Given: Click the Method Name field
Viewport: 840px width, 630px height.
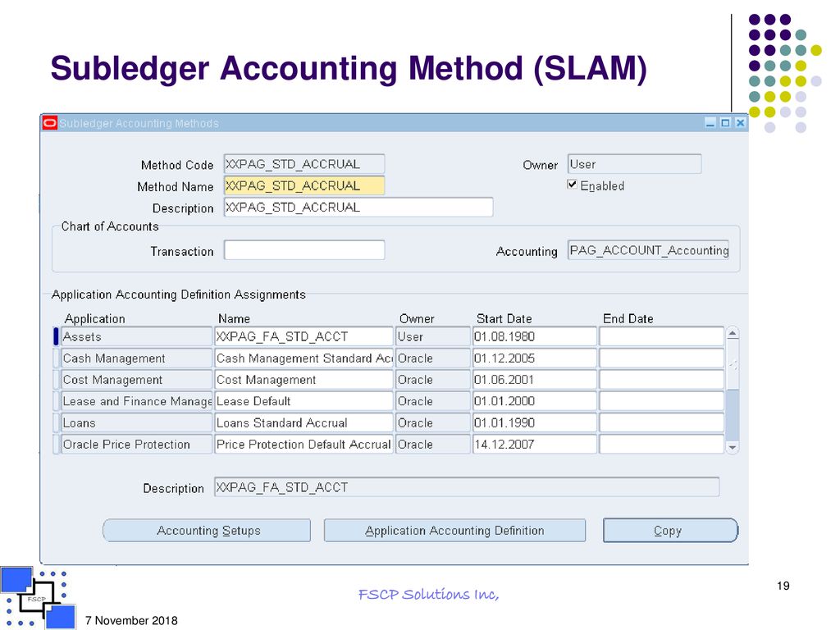Looking at the screenshot, I should click(304, 185).
